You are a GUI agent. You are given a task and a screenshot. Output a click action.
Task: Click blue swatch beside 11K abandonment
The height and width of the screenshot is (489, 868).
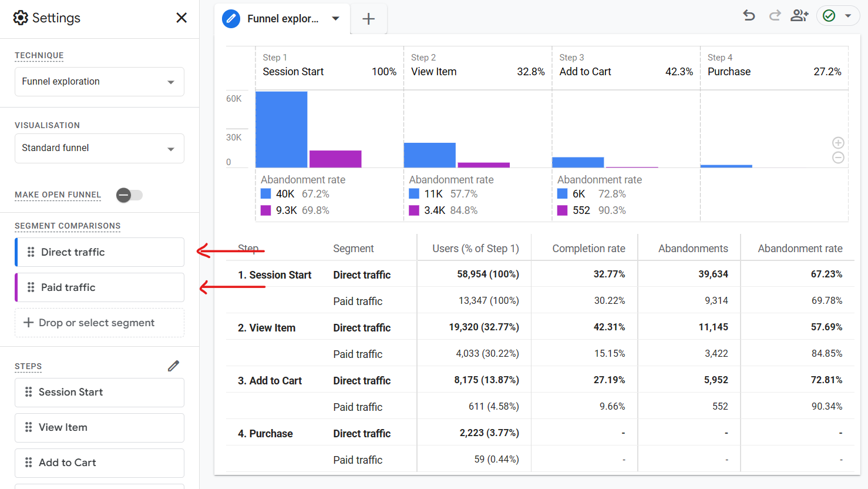414,193
